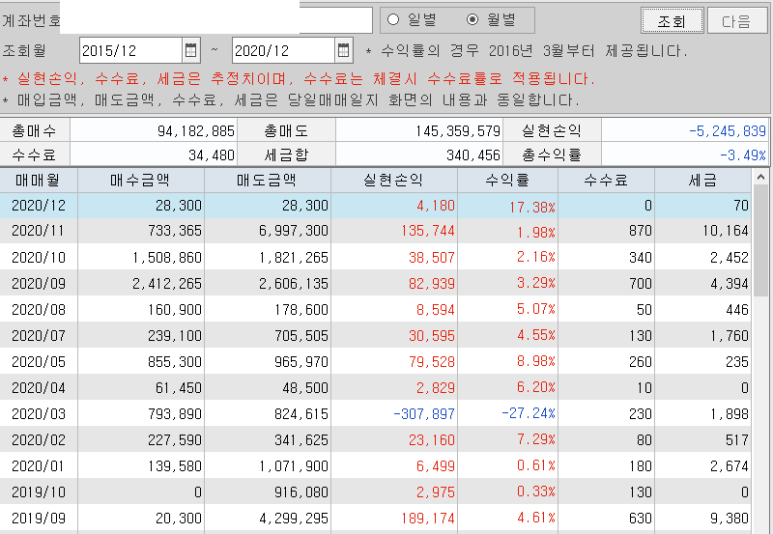The height and width of the screenshot is (534, 773).
Task: Select the 2020/08 row
Action: point(376,309)
